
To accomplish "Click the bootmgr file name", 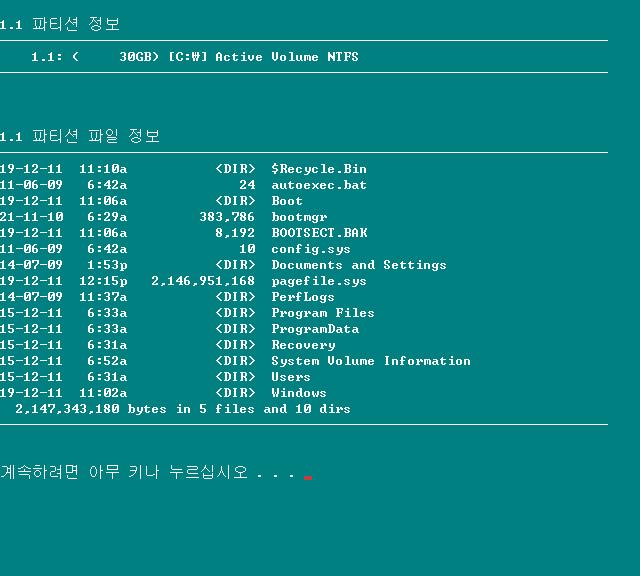I will click(x=299, y=217).
